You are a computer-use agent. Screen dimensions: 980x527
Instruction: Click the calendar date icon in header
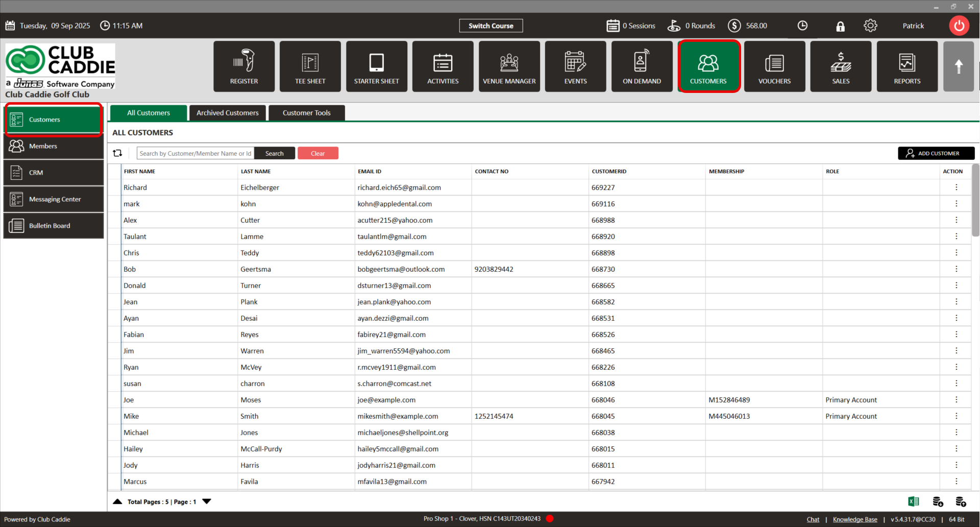click(10, 26)
